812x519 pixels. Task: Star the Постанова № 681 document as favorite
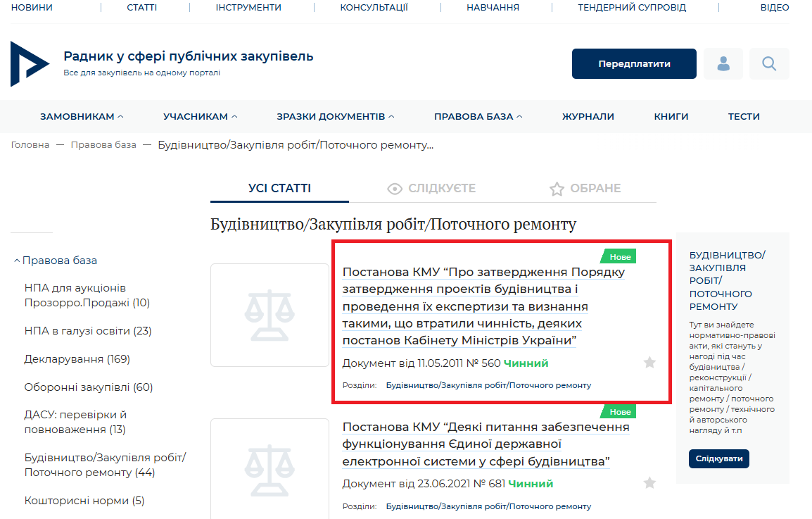(x=649, y=483)
